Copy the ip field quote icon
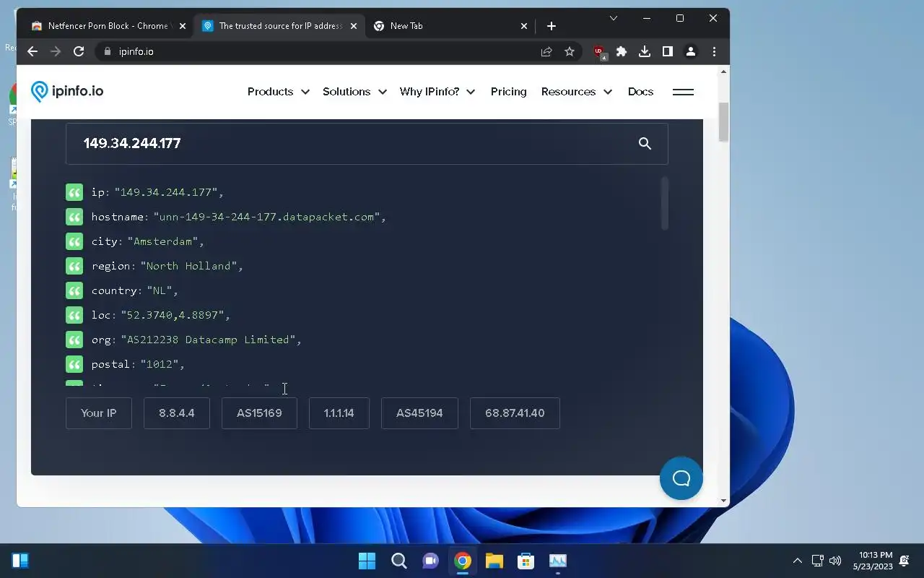Screen dimensions: 924x578 [x=74, y=192]
